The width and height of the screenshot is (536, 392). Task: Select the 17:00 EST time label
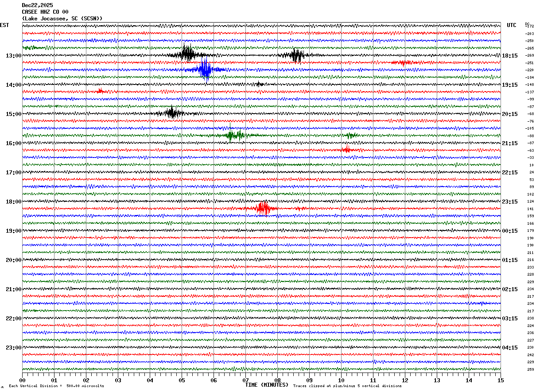coord(13,173)
